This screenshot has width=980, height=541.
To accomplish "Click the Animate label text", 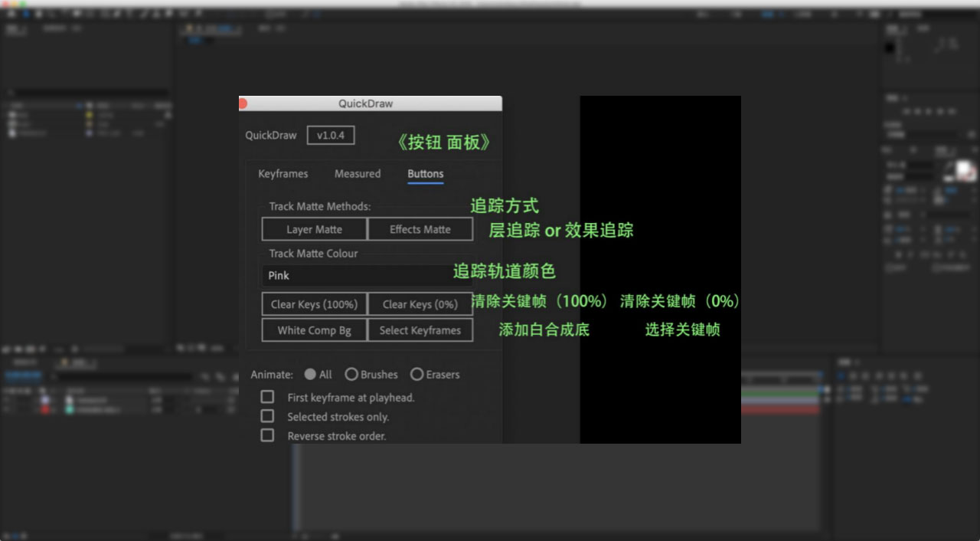I will coord(272,375).
